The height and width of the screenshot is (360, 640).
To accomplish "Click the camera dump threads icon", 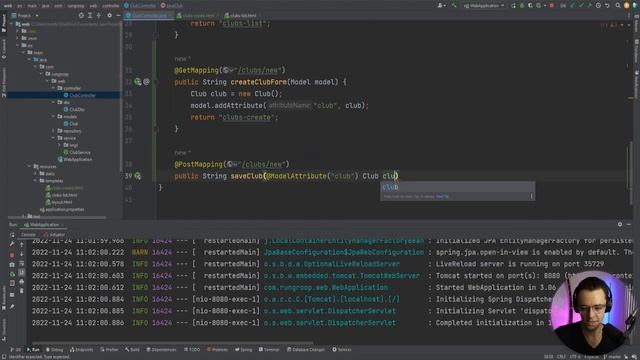I will point(12,264).
